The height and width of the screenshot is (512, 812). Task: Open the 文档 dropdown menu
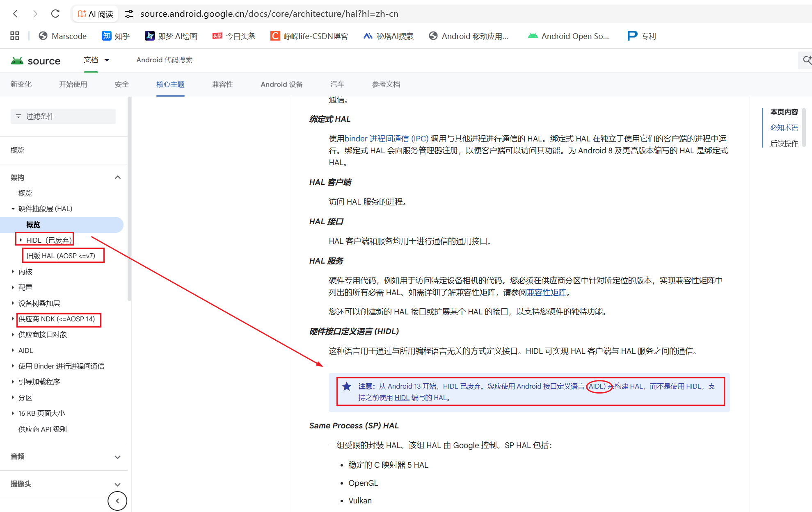pos(97,60)
